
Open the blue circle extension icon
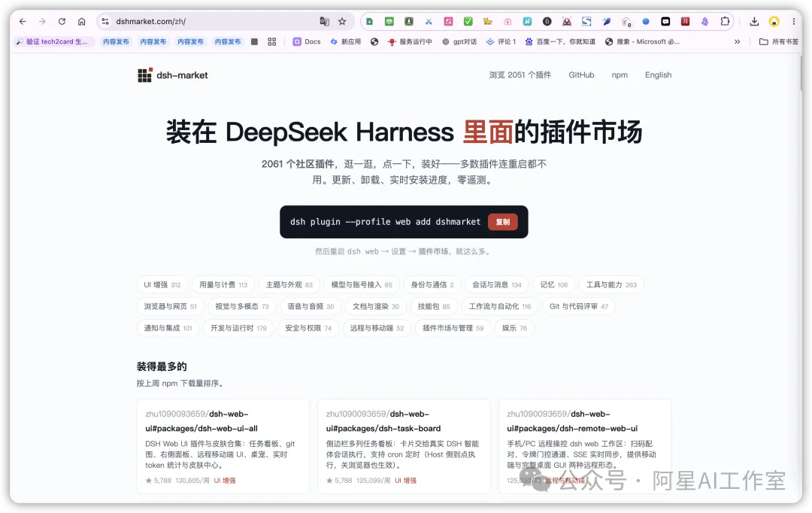point(646,21)
